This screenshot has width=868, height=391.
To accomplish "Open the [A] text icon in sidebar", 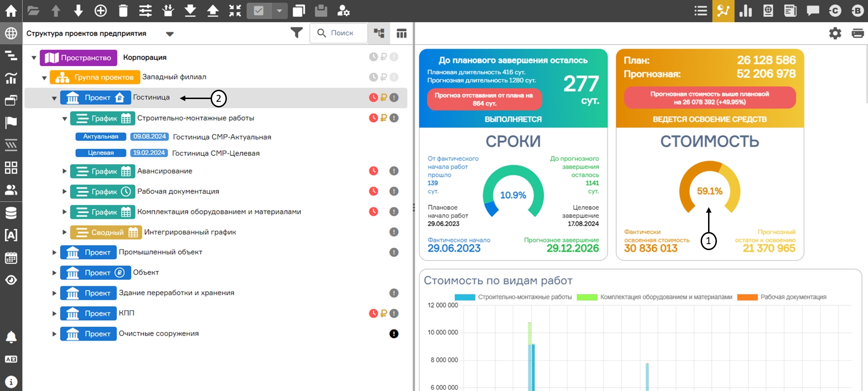I will pyautogui.click(x=11, y=235).
